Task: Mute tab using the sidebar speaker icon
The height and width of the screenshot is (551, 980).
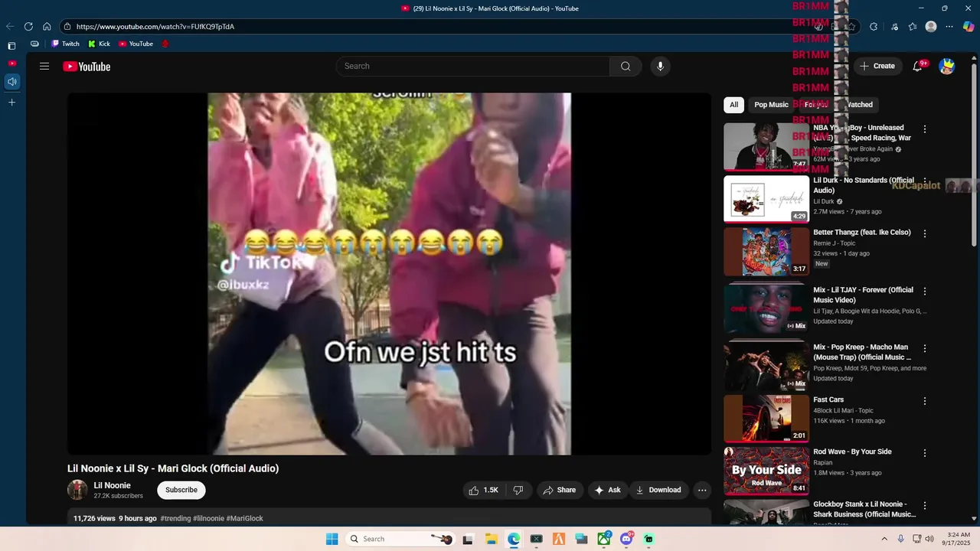Action: pos(11,82)
